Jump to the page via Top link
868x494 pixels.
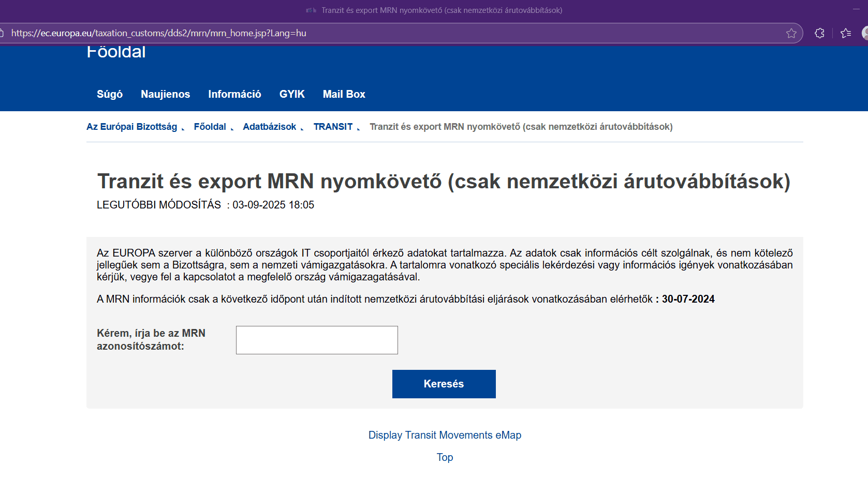pos(445,457)
